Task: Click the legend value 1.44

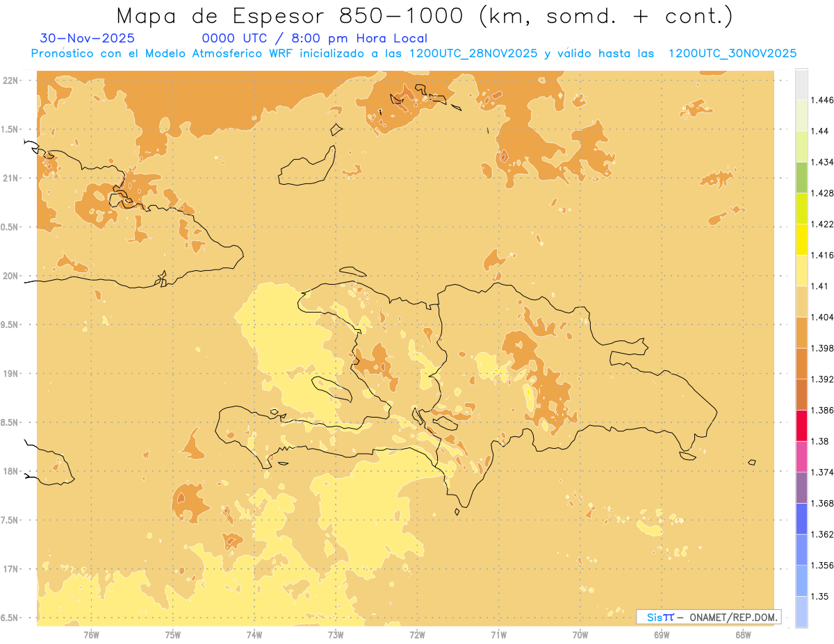Action: coord(820,131)
